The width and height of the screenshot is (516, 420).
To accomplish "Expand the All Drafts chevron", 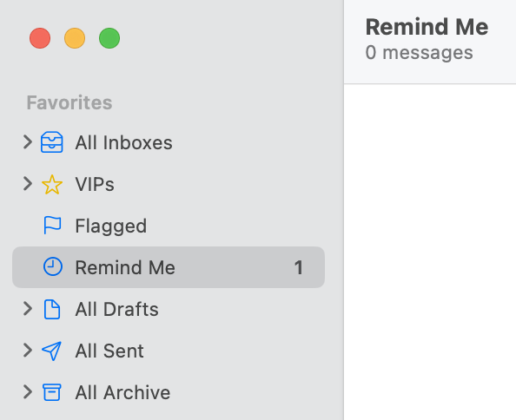I will click(28, 309).
